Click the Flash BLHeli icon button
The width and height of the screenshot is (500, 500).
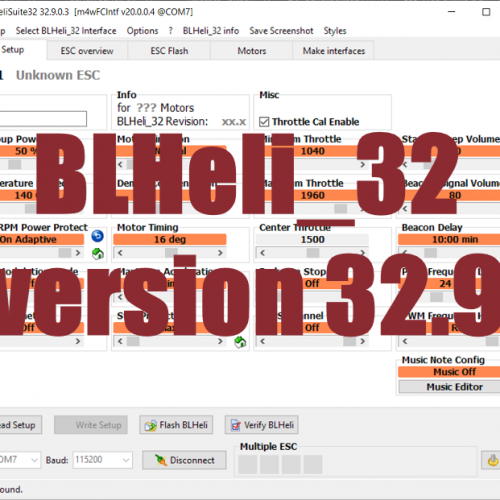point(176,425)
